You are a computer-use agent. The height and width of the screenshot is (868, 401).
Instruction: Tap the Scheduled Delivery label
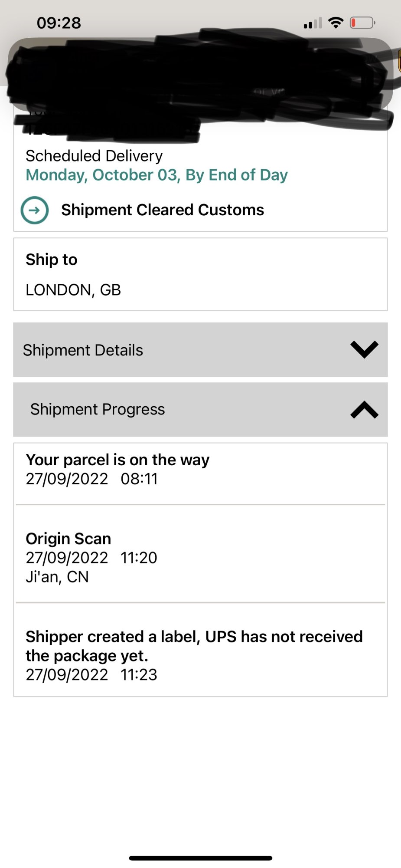click(94, 156)
